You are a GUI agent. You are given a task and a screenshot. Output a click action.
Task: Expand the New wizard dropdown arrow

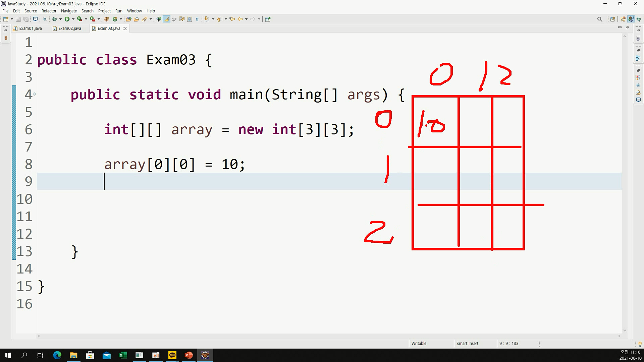(x=12, y=19)
